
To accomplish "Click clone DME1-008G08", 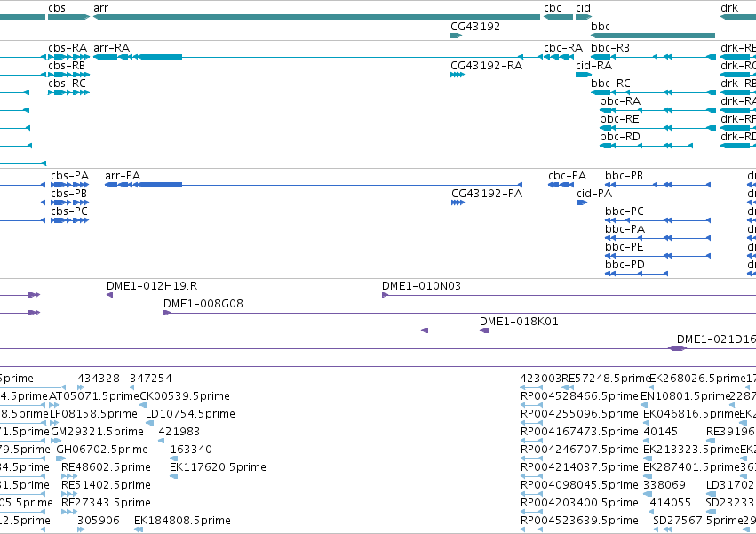I will [459, 313].
